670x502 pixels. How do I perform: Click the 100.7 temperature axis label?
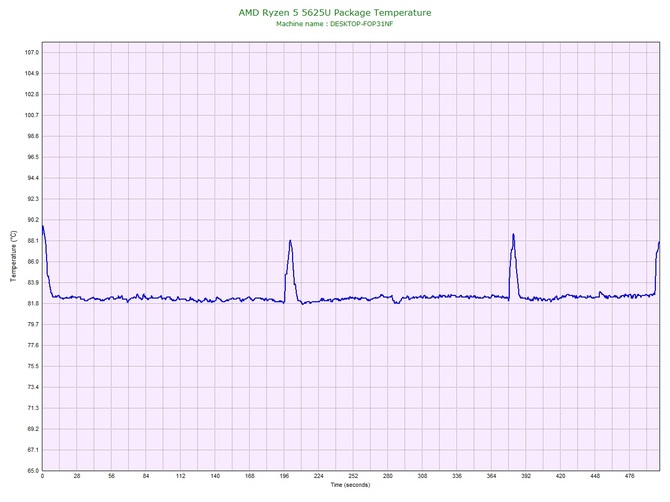[x=32, y=115]
